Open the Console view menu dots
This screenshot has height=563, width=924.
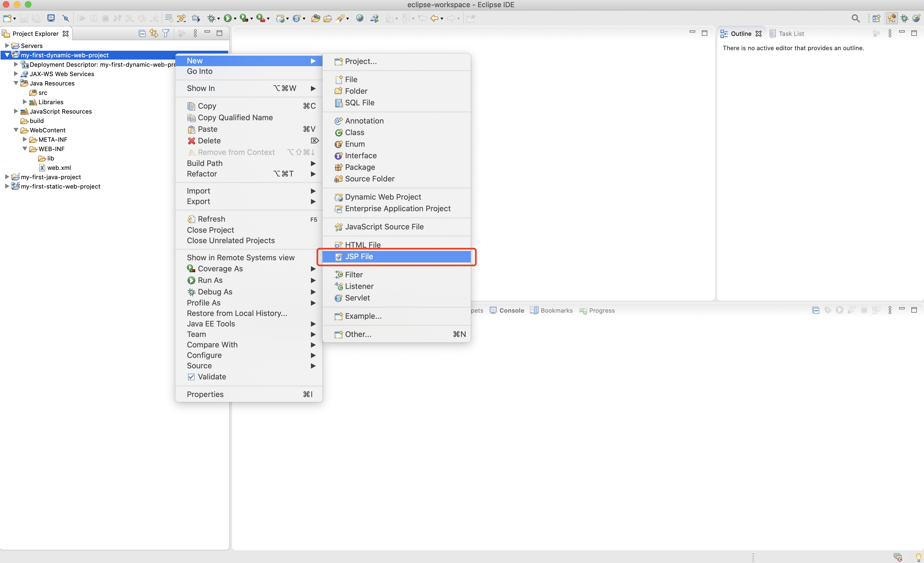coord(890,310)
